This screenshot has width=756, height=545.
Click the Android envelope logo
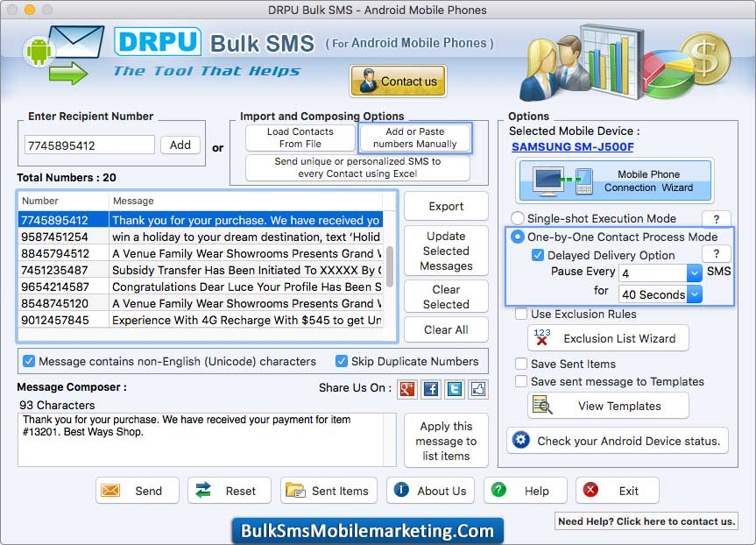64,54
